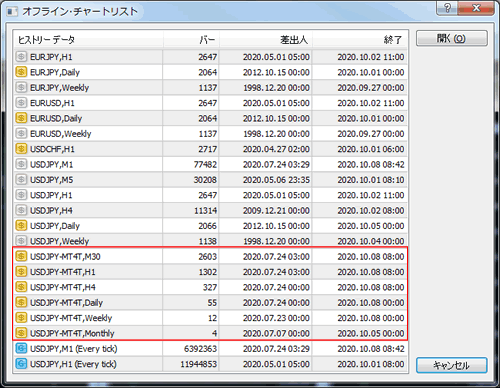Click the grey icon beside EURJPY,Weekly
This screenshot has height=388, width=500.
click(x=21, y=87)
